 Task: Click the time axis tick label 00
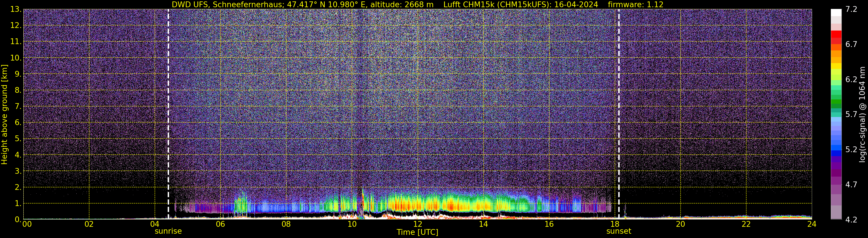pyautogui.click(x=27, y=224)
